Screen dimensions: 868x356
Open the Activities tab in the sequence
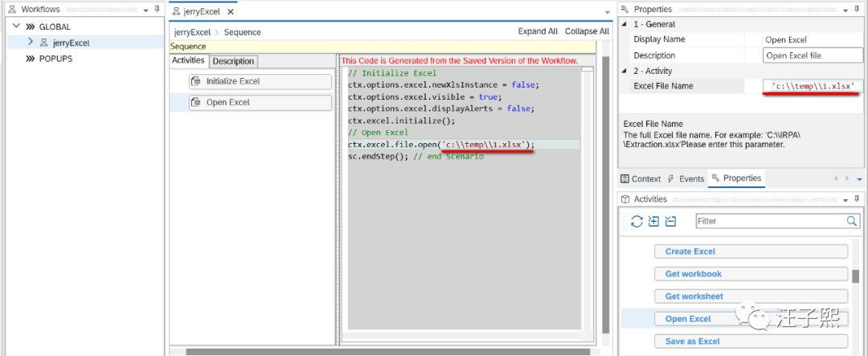[188, 60]
